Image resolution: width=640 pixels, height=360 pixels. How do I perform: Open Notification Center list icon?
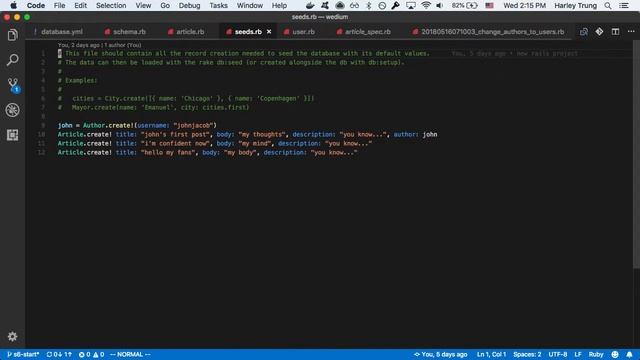coord(624,6)
